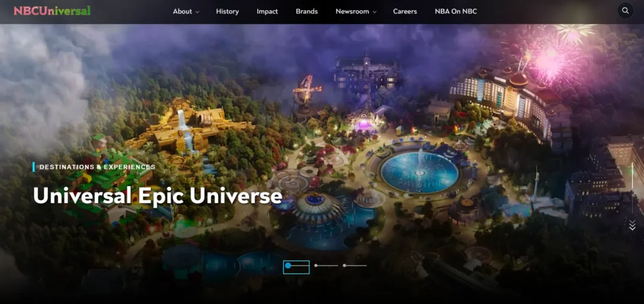Go to the Impact page
Screen dimensions: 644x304
267,11
